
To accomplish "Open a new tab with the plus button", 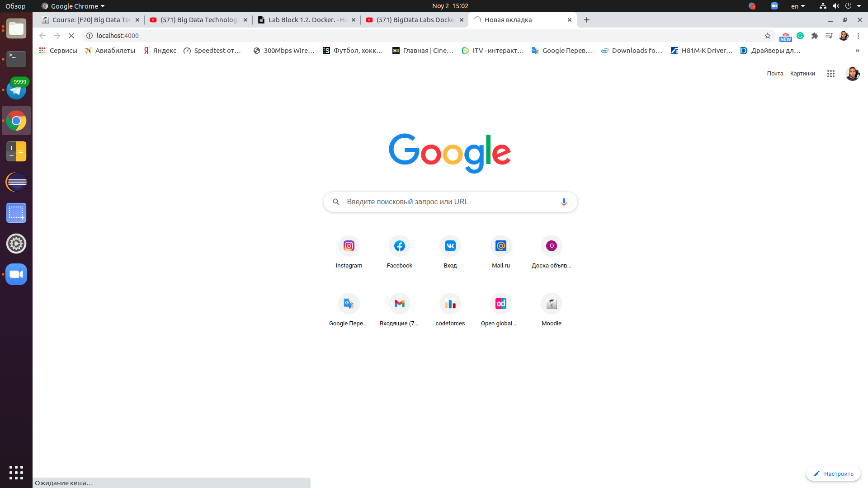I will [x=587, y=20].
